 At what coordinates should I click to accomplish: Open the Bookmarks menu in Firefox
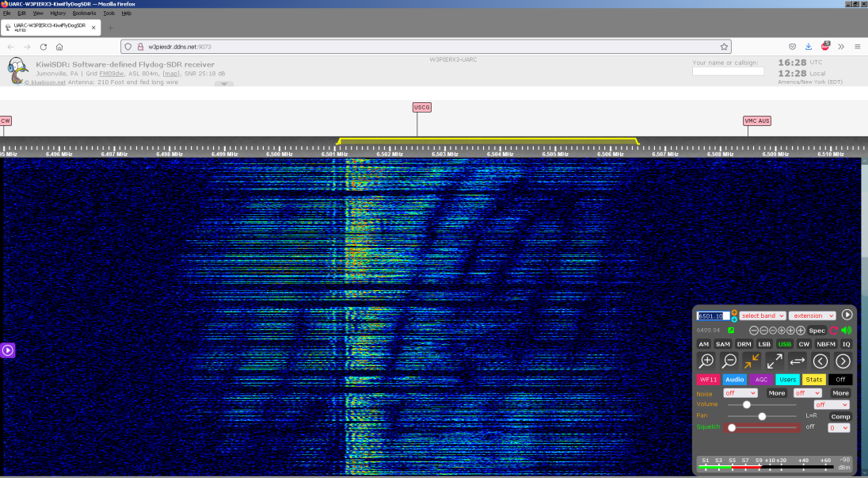tap(83, 13)
